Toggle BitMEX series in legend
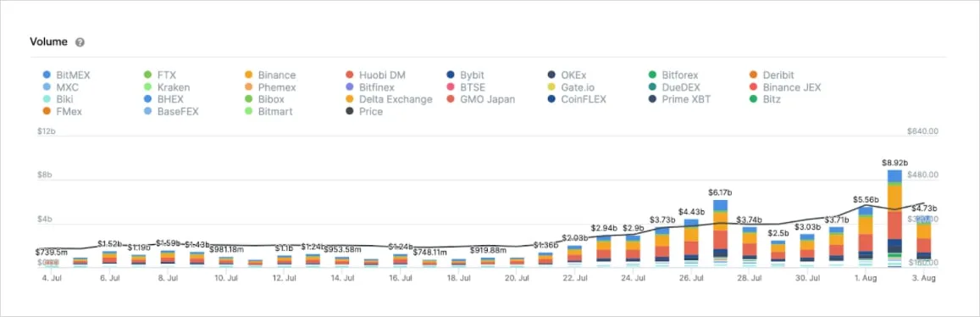 [x=66, y=75]
